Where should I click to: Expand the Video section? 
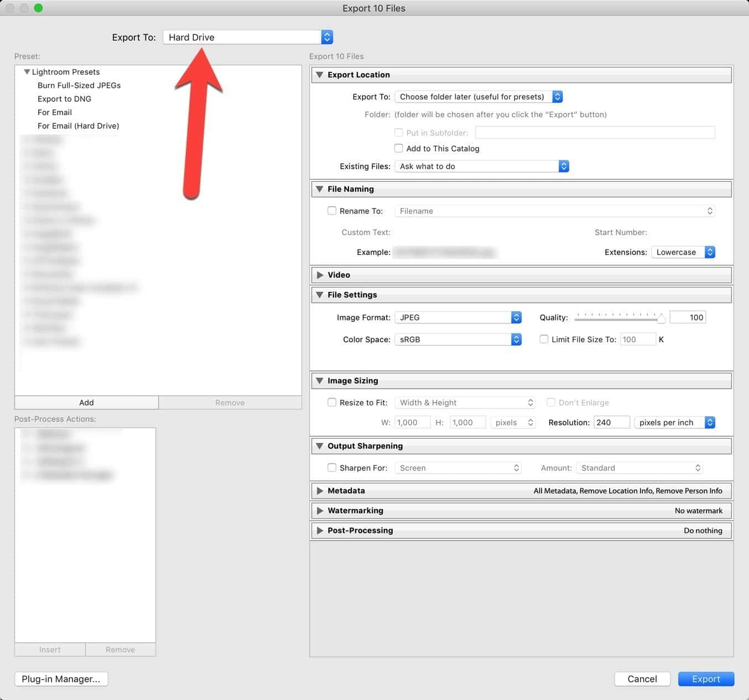319,275
